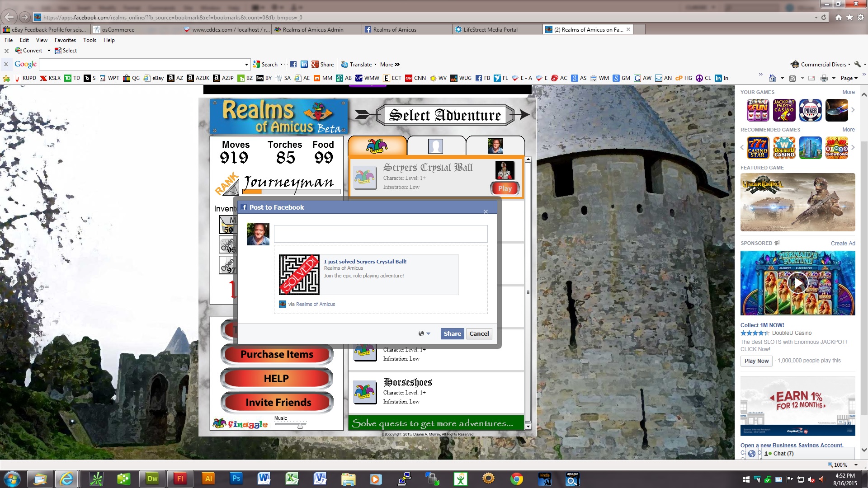Click the Invite Friends button
This screenshot has width=868, height=488.
pos(277,403)
